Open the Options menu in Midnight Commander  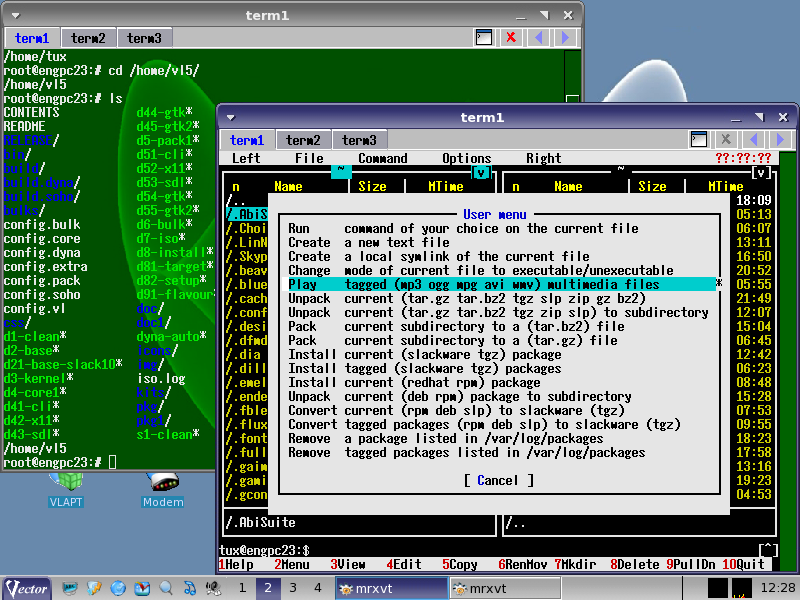(467, 158)
